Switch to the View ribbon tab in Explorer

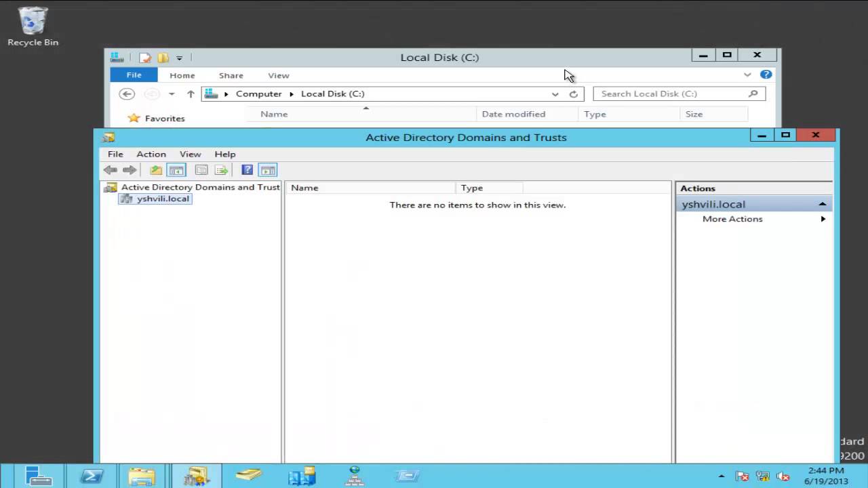(x=279, y=75)
